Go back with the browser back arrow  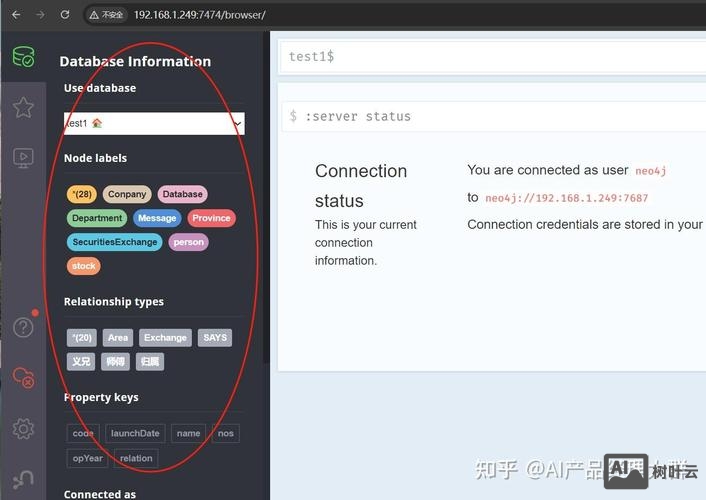click(14, 15)
